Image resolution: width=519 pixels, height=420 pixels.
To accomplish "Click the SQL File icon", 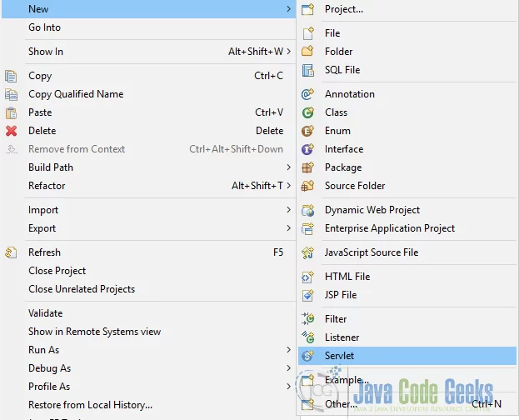I will [x=308, y=70].
